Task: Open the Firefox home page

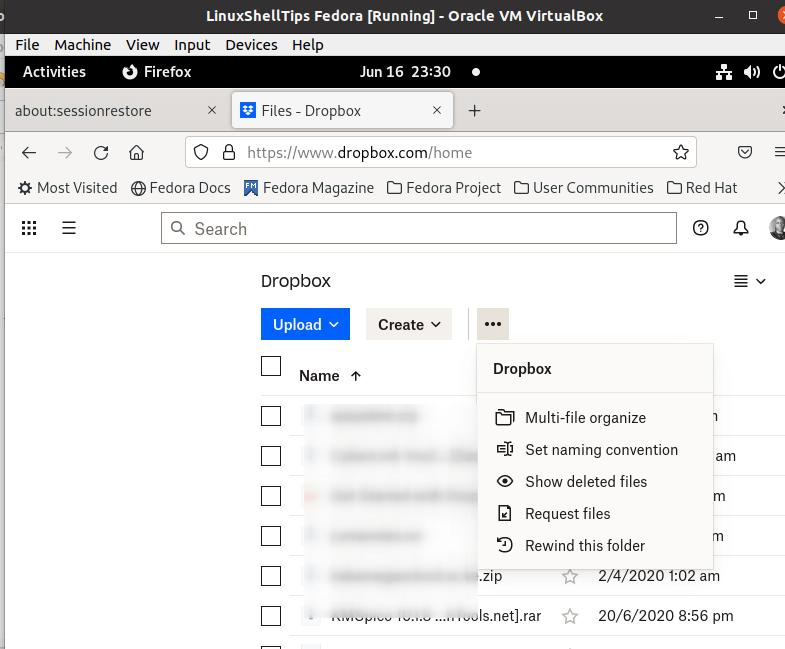Action: [x=136, y=152]
